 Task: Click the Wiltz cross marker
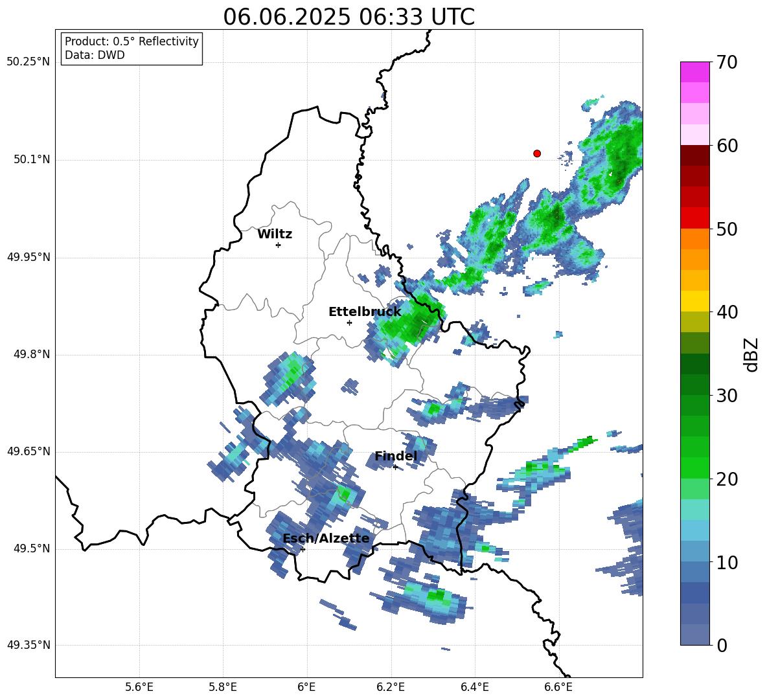(x=279, y=245)
